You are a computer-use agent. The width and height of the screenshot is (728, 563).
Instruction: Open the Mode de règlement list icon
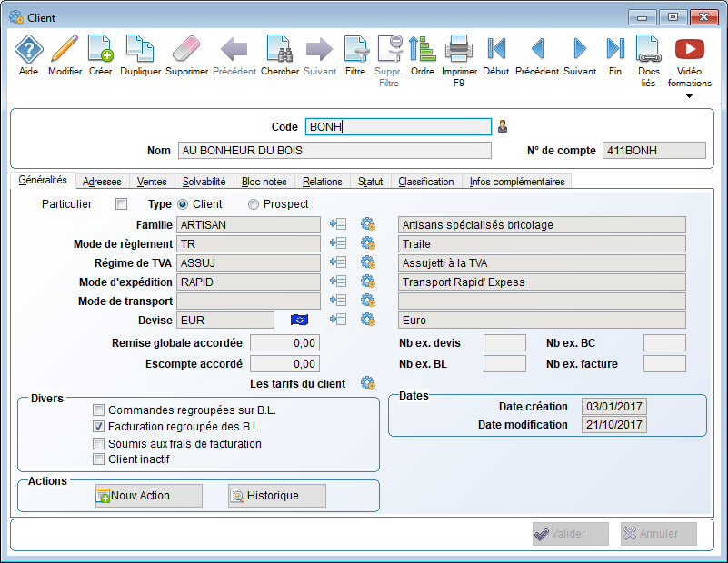[x=338, y=243]
